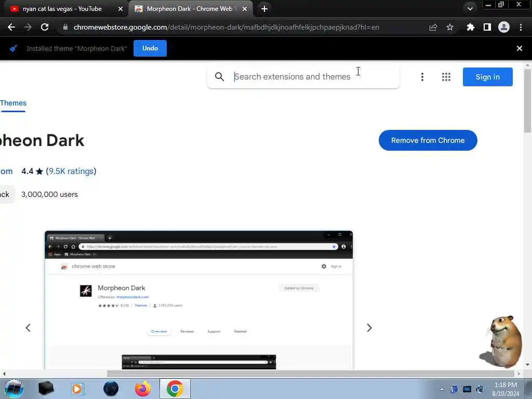Show hidden system tray icons

442,389
